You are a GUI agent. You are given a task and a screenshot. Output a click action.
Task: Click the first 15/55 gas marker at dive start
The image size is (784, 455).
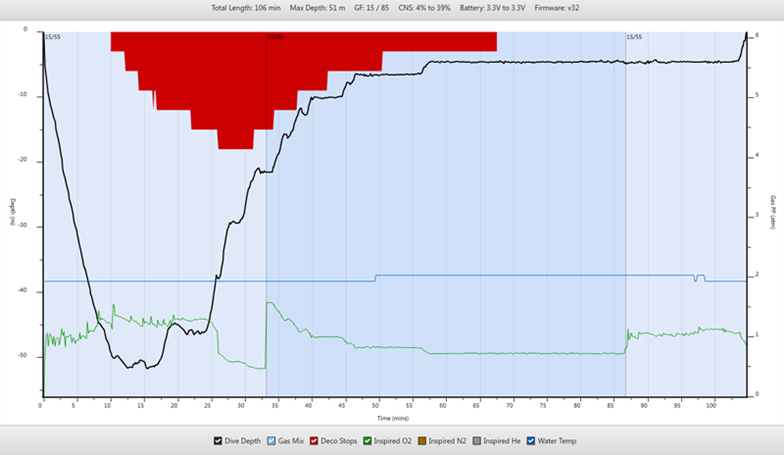coord(51,37)
